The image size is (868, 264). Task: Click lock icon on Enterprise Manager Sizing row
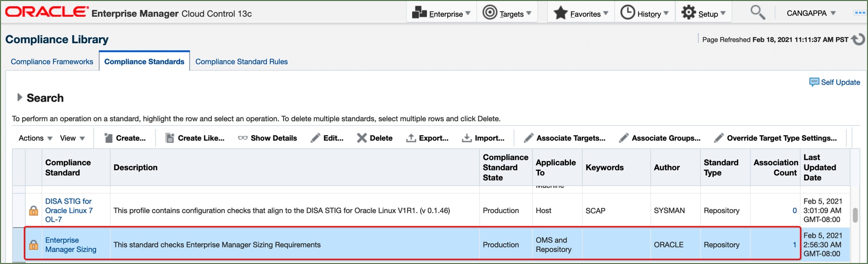34,245
